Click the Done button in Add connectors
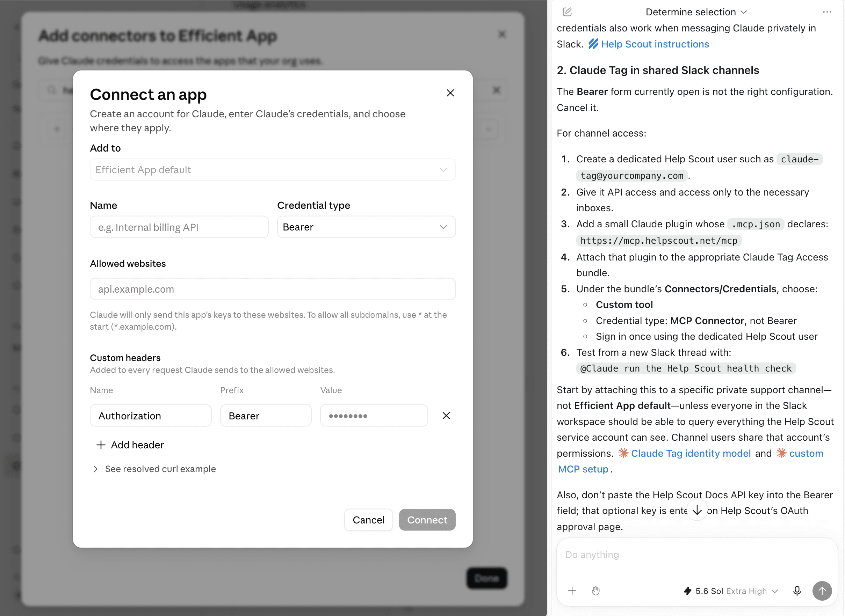Viewport: 845px width, 616px height. click(487, 578)
